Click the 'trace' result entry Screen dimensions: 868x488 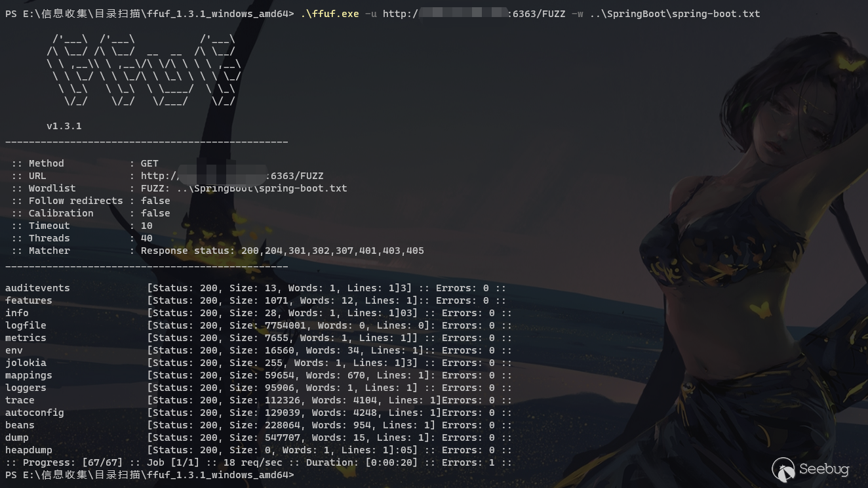click(x=20, y=400)
